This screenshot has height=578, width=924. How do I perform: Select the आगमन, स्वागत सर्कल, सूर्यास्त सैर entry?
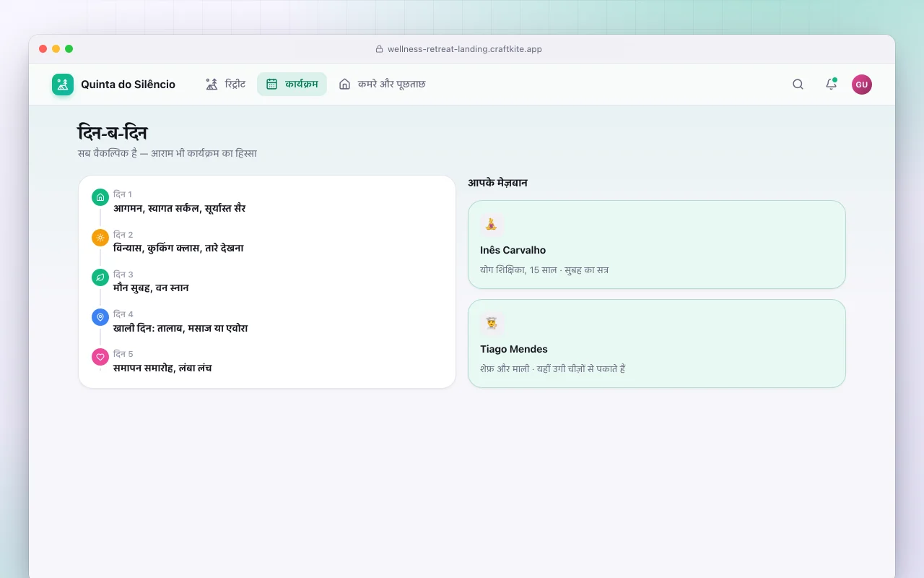[179, 208]
